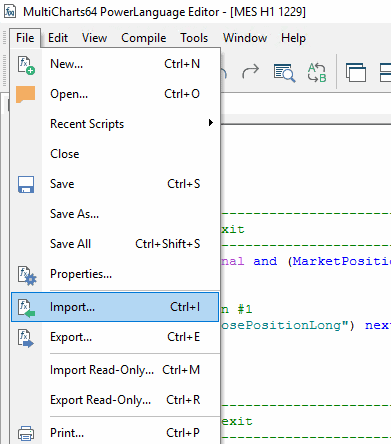Select the highlighted Import... entry
The image size is (391, 444).
tap(115, 307)
